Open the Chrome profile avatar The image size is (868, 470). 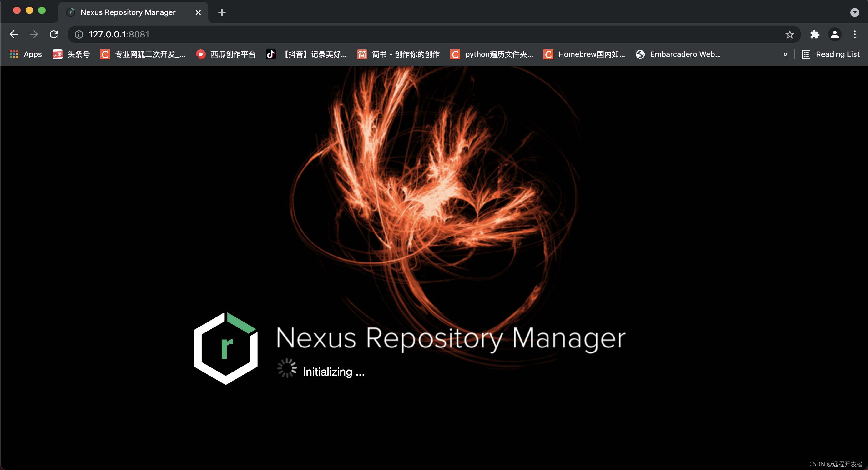click(x=835, y=34)
